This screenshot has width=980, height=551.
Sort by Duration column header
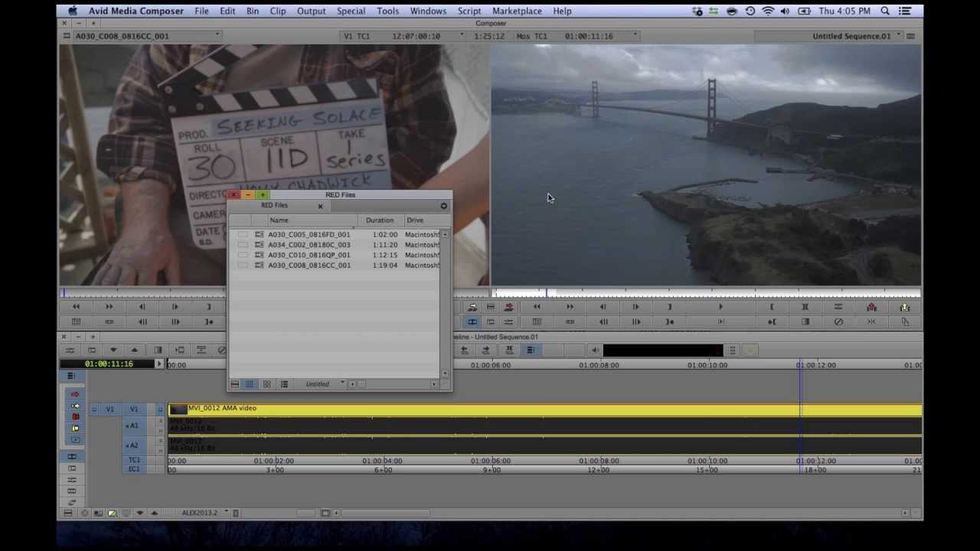[381, 220]
